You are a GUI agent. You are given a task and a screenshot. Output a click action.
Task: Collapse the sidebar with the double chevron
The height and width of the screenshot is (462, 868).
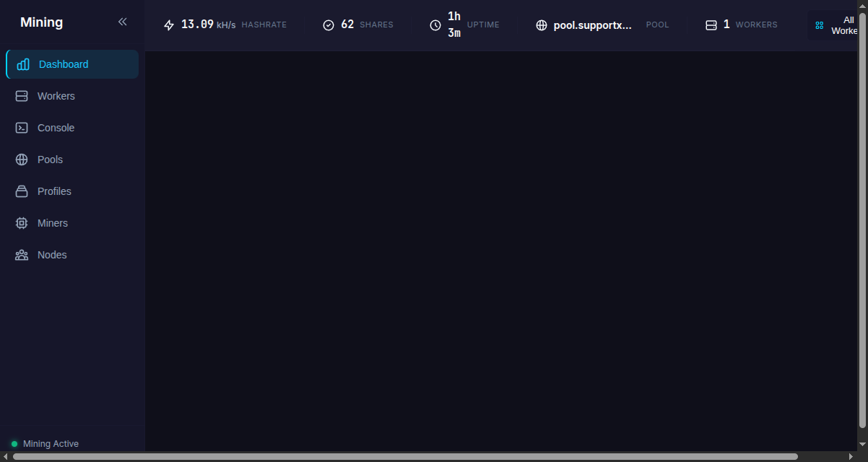123,22
